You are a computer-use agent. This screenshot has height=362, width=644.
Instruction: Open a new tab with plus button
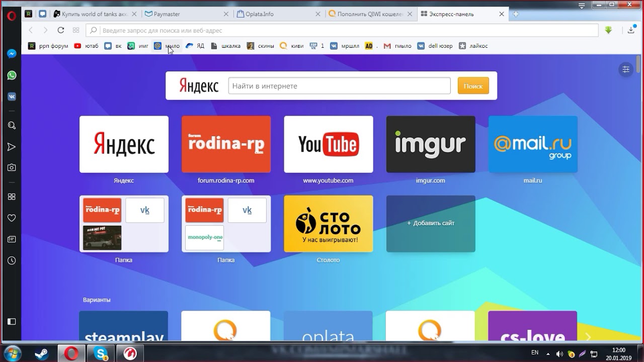pyautogui.click(x=516, y=14)
